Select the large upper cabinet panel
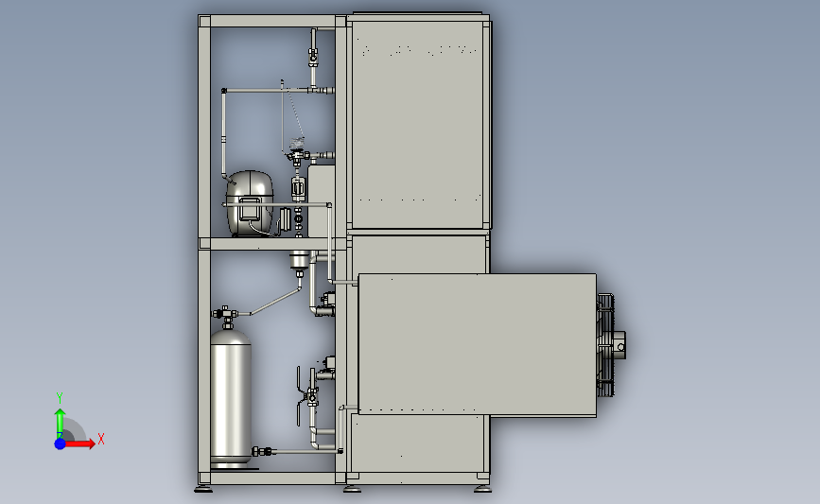The height and width of the screenshot is (504, 820). [x=417, y=125]
